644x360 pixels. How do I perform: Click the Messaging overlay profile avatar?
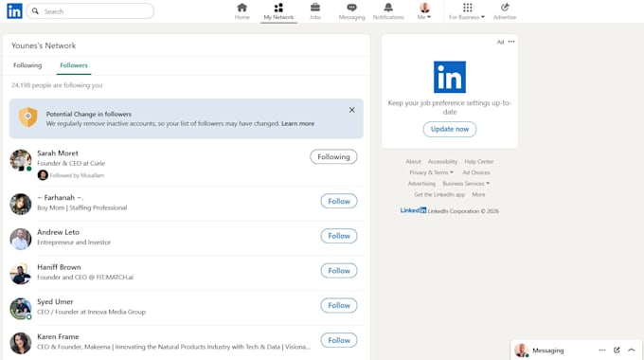tap(521, 351)
